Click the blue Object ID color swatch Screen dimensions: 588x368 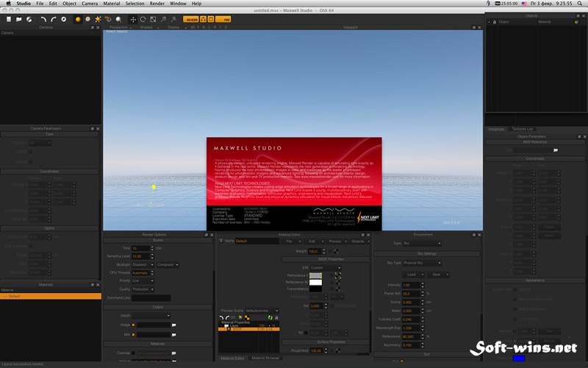[x=519, y=358]
